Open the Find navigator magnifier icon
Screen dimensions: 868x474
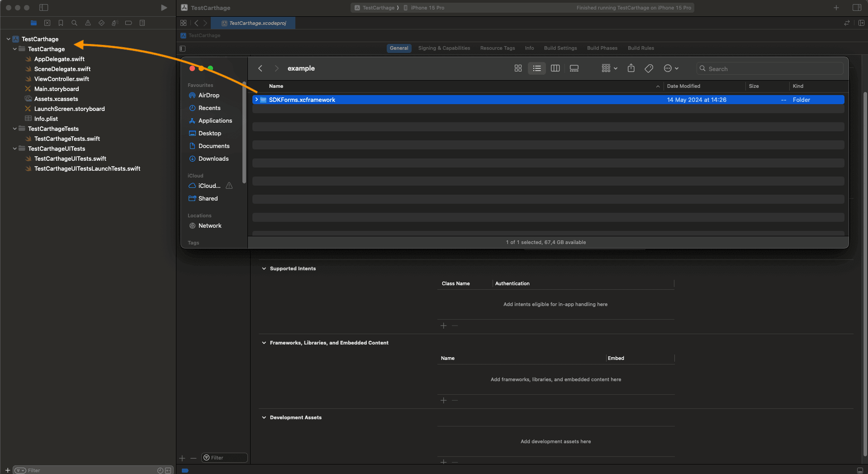[74, 23]
